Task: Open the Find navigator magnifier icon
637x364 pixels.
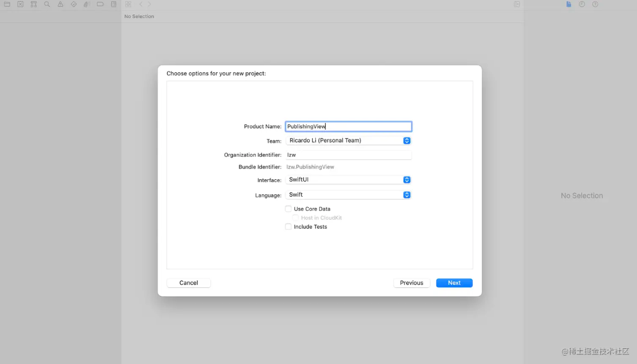Action: [x=47, y=5]
